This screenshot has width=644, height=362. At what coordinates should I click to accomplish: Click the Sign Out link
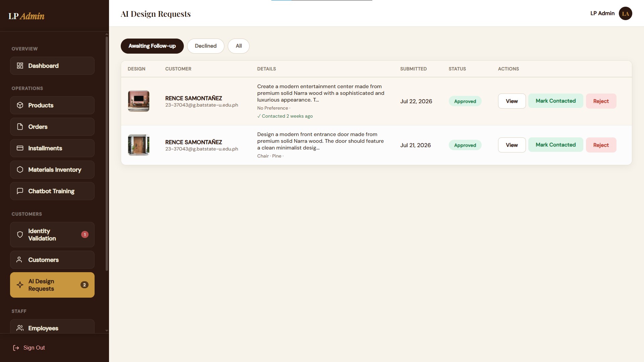click(29, 348)
